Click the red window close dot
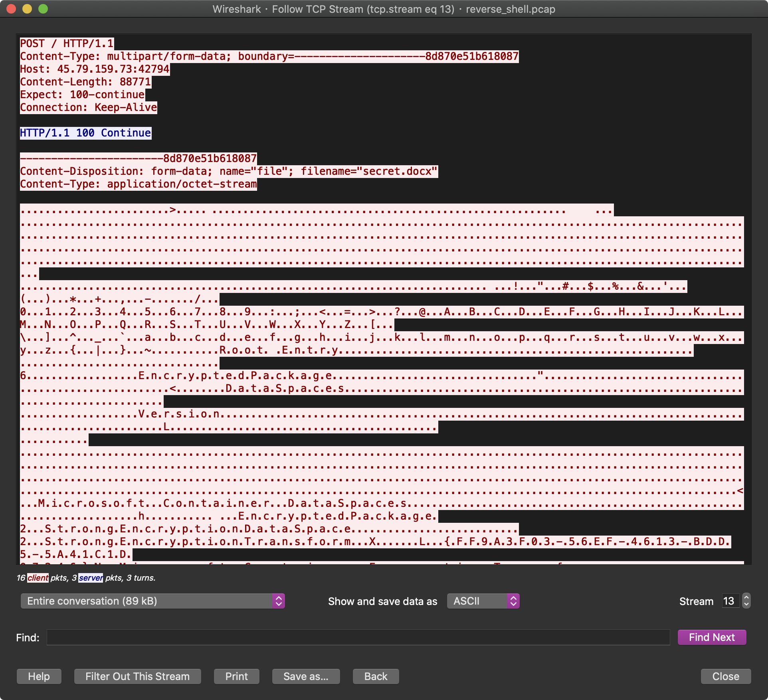Image resolution: width=768 pixels, height=700 pixels. 11,9
